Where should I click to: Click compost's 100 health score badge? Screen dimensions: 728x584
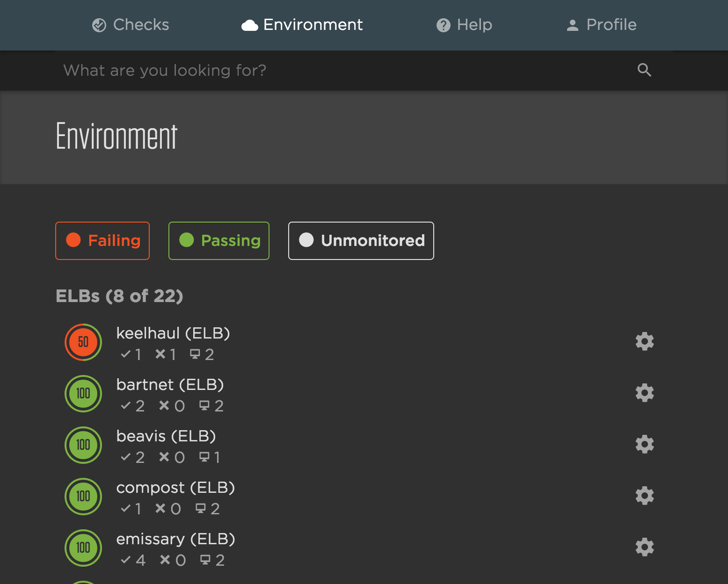(83, 497)
